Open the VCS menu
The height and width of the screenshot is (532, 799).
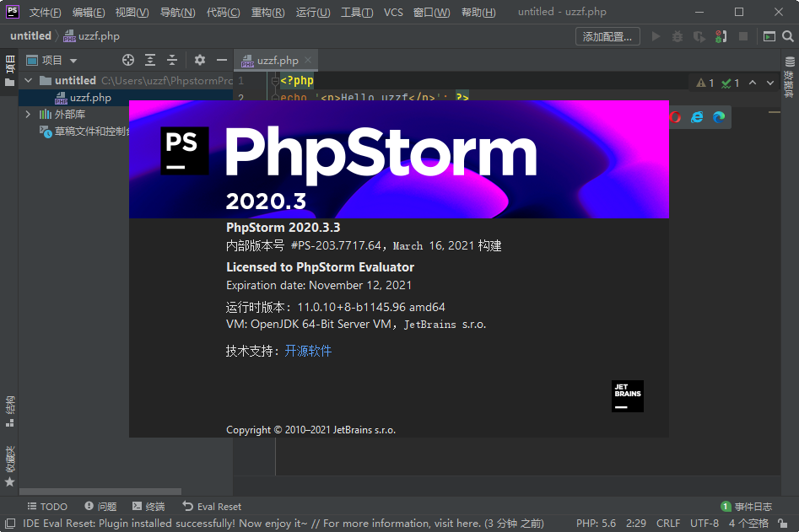(393, 12)
